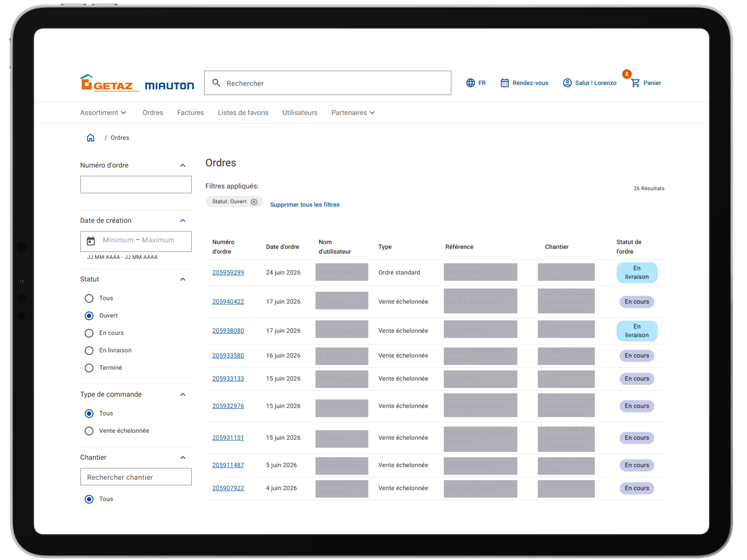Open the Factures navigation item
Screen dimensions: 747x560
(x=190, y=113)
